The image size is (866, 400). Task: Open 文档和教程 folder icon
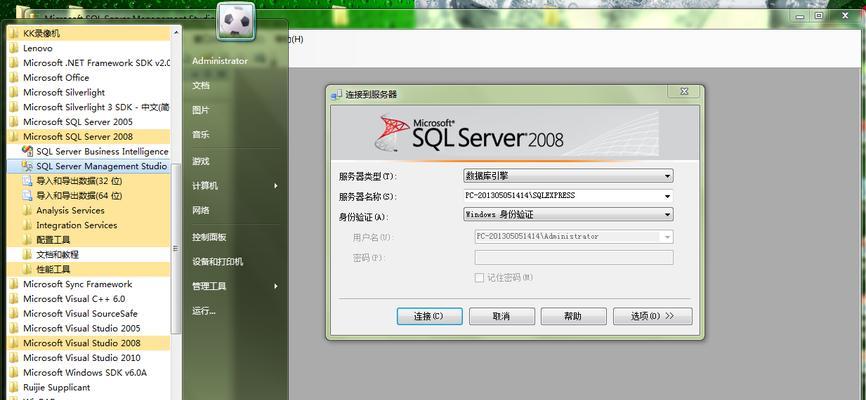pos(27,255)
